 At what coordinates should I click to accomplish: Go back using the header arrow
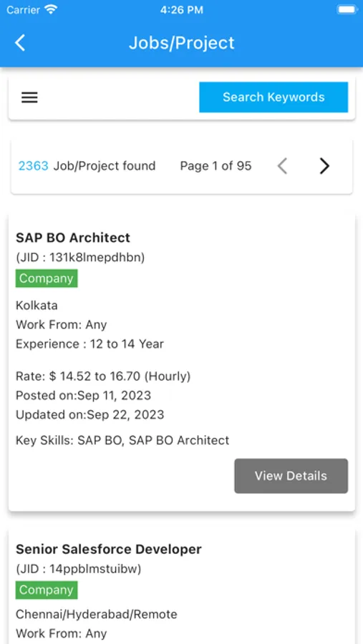[20, 43]
